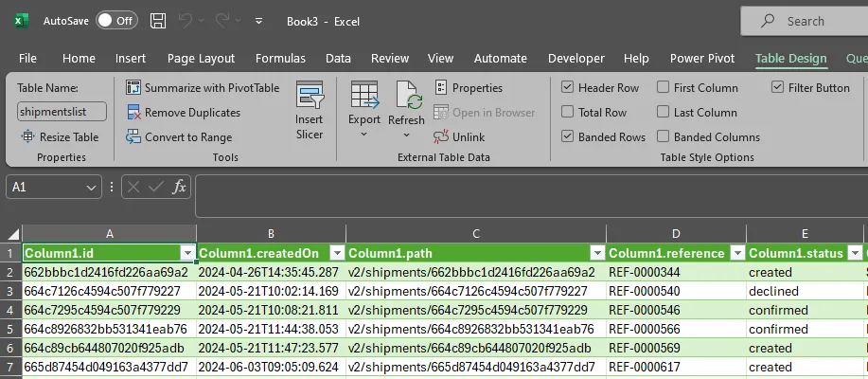Image resolution: width=868 pixels, height=379 pixels.
Task: Open external data Properties
Action: click(x=469, y=87)
